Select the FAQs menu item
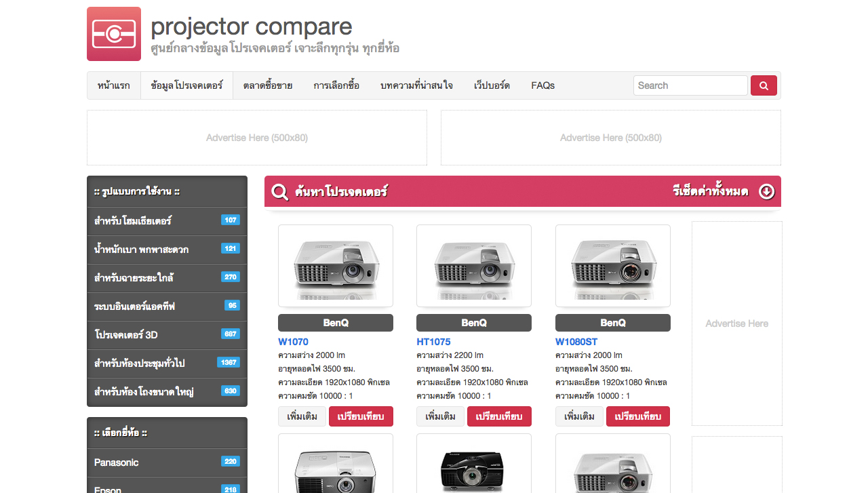This screenshot has width=868, height=493. pos(542,85)
